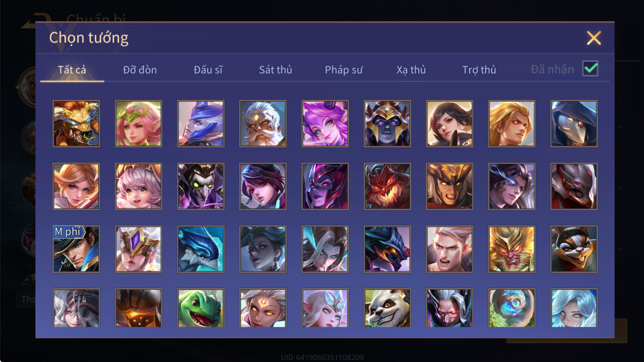Close the 'Chọn tướng' dialog
Viewport: 644px width, 362px height.
click(594, 38)
